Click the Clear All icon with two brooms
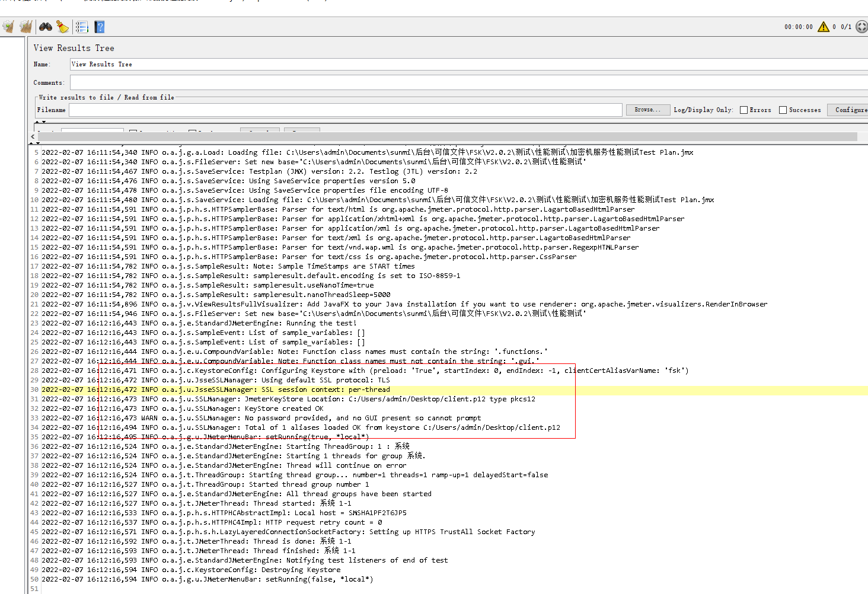This screenshot has width=868, height=594. 25,27
